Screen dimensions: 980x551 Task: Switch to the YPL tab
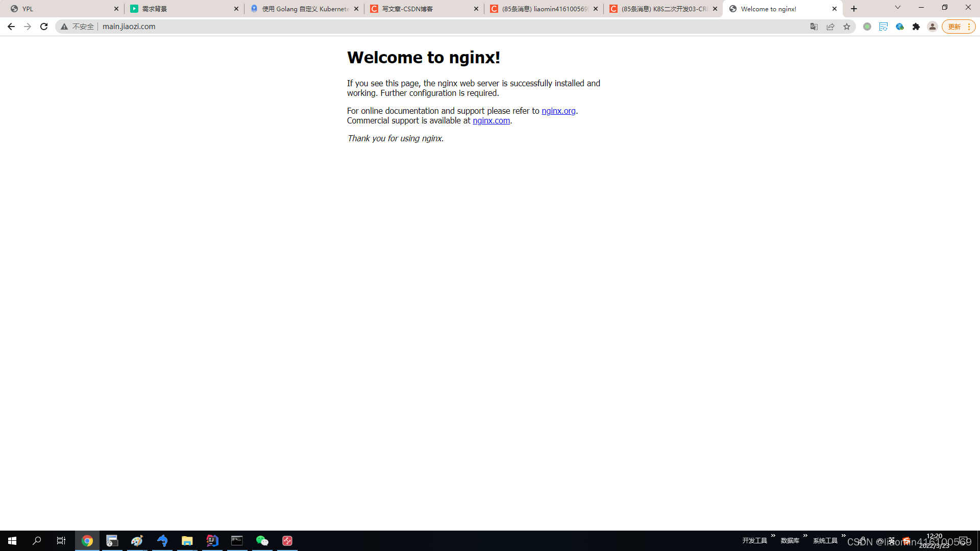61,9
